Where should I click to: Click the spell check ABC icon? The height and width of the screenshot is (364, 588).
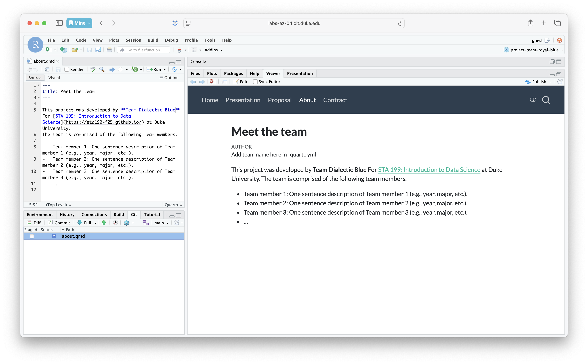point(93,69)
